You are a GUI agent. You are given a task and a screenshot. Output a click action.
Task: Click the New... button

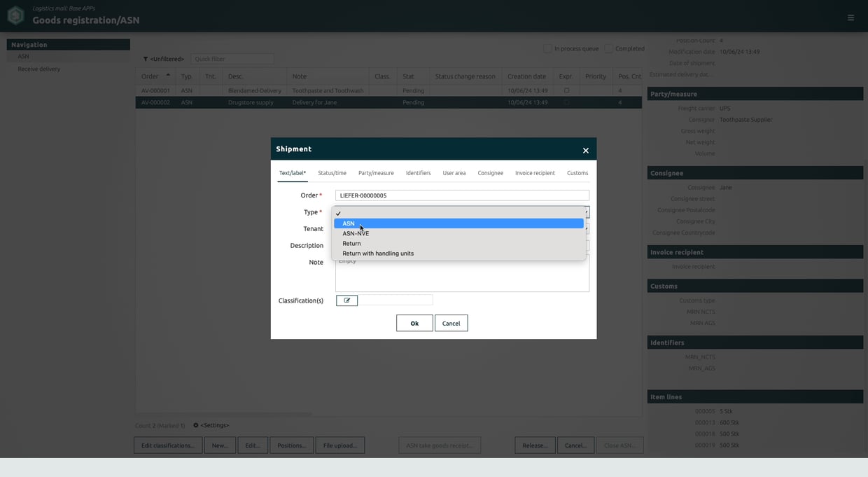pyautogui.click(x=220, y=445)
